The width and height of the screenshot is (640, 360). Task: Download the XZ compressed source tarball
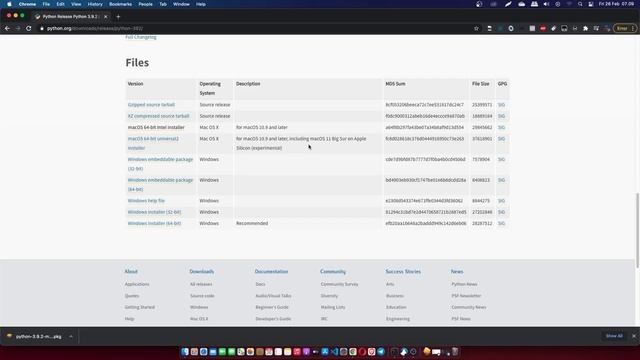pyautogui.click(x=158, y=116)
